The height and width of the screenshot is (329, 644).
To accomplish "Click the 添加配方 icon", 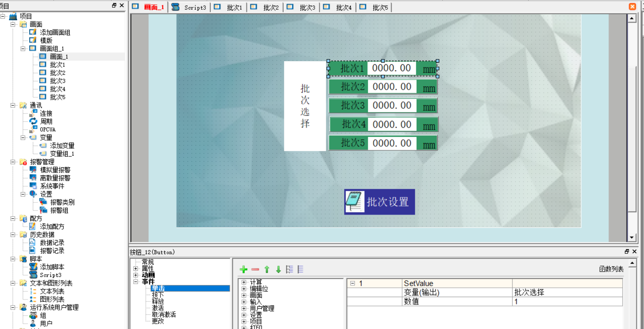I will tap(33, 226).
